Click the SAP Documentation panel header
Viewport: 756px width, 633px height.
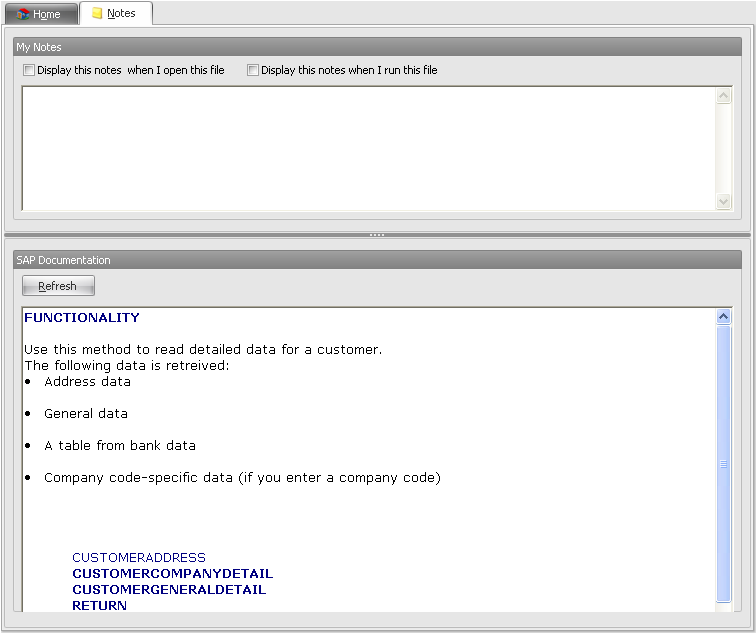pyautogui.click(x=377, y=260)
